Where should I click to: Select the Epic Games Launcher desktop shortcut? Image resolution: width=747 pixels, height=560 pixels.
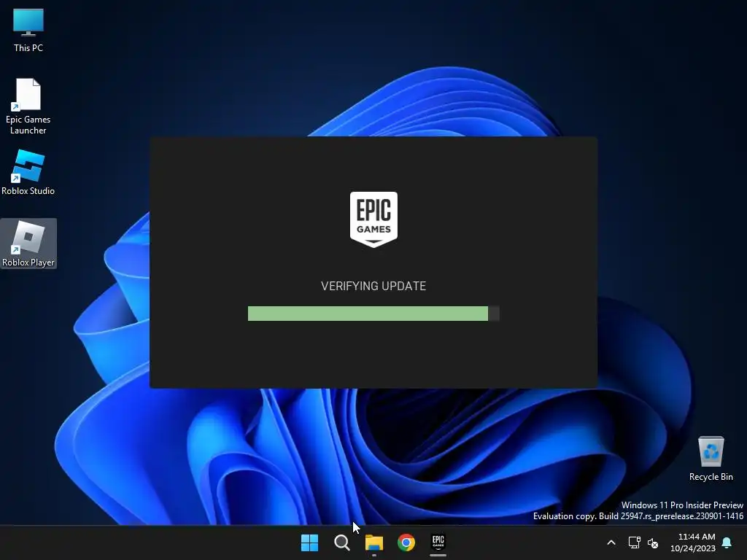coord(28,106)
